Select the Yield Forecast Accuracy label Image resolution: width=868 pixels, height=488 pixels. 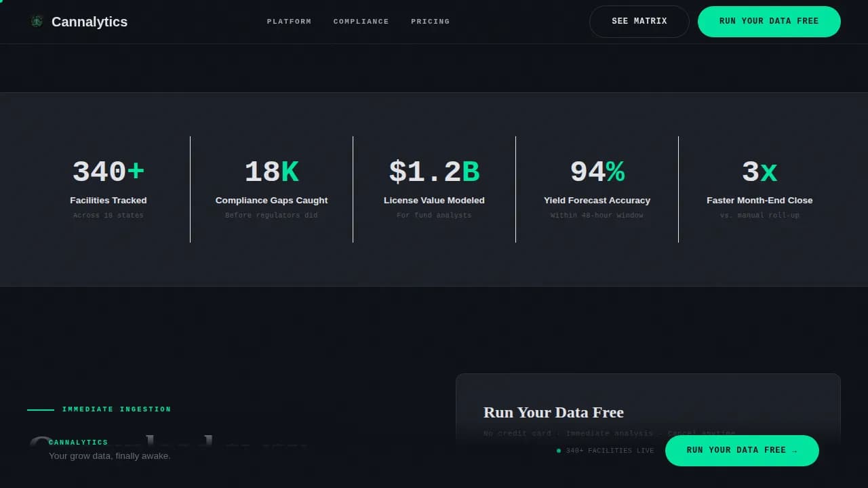(x=597, y=201)
